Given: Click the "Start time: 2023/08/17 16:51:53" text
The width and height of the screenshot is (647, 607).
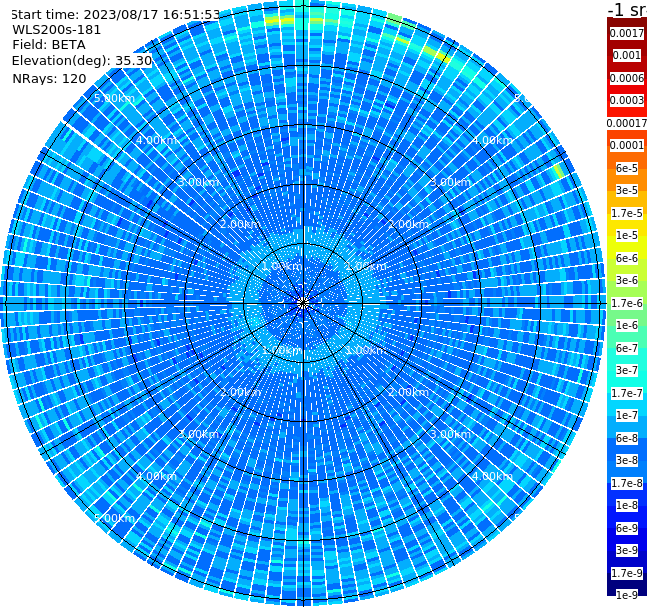Looking at the screenshot, I should (x=115, y=15).
